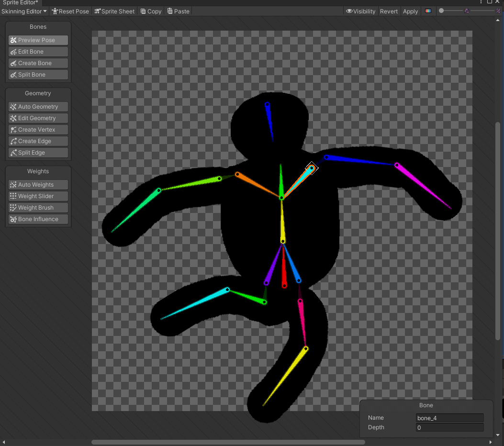This screenshot has height=446, width=504.
Task: Activate the Split Bone tool
Action: 38,74
